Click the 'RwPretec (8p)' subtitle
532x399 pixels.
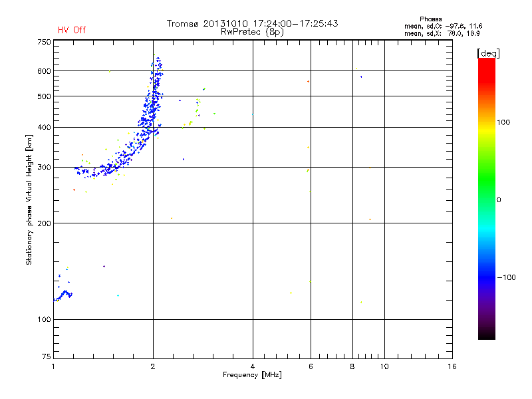252,32
